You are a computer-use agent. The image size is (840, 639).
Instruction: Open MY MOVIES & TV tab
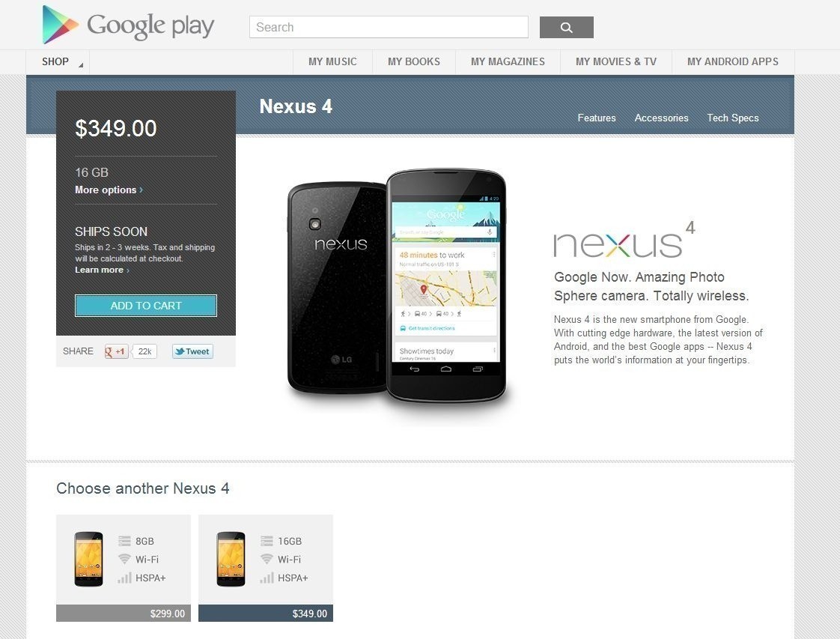616,61
